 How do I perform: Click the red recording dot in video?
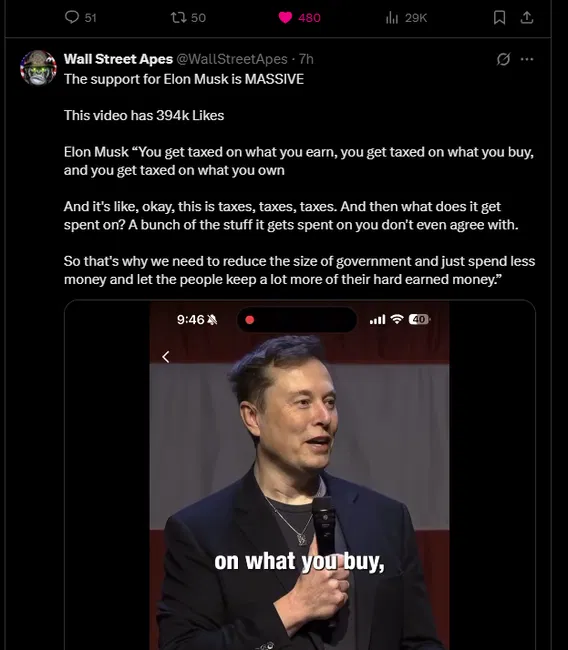coord(250,320)
